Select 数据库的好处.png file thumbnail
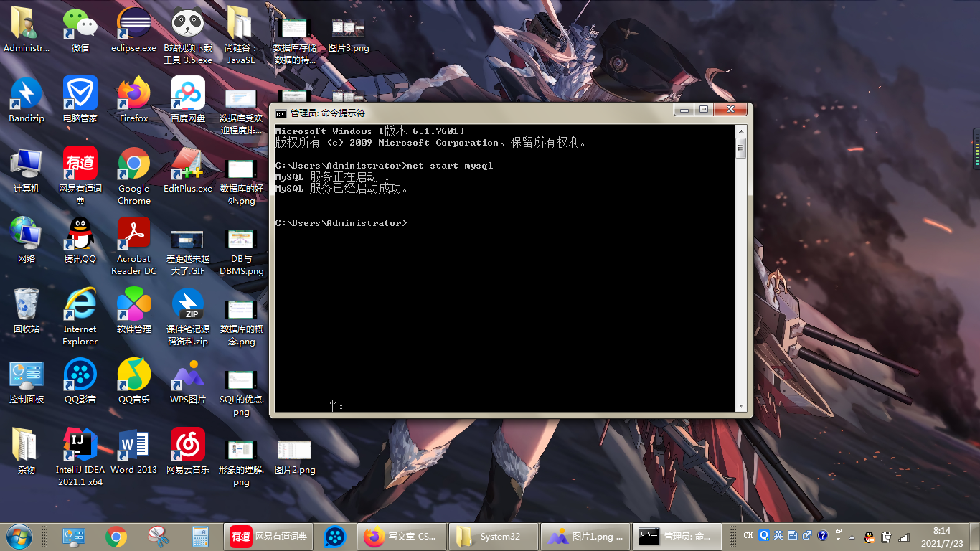Image resolution: width=980 pixels, height=551 pixels. coord(241,169)
